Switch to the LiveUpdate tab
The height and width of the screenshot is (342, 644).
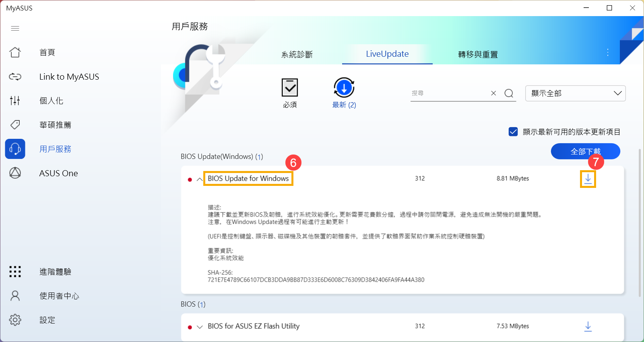(x=387, y=54)
